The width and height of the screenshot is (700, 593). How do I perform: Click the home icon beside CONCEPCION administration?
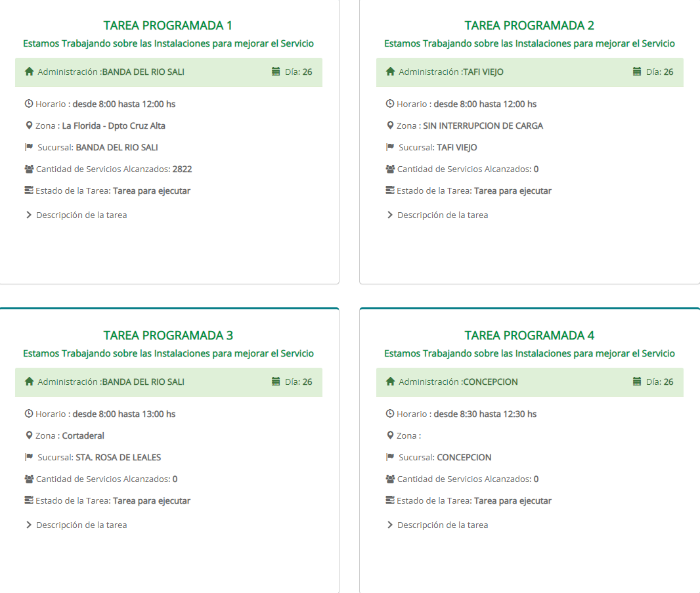(391, 382)
